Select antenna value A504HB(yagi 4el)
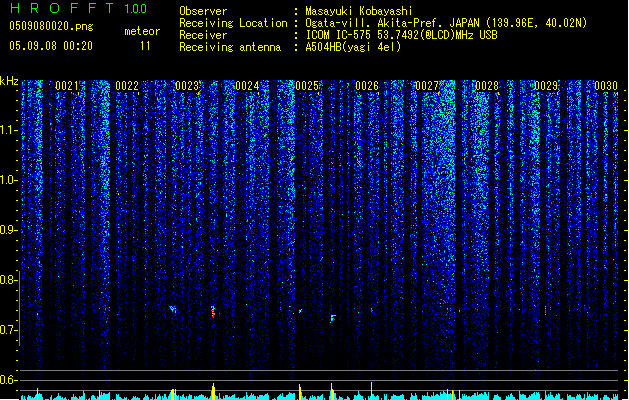This screenshot has height=400, width=629. 353,47
